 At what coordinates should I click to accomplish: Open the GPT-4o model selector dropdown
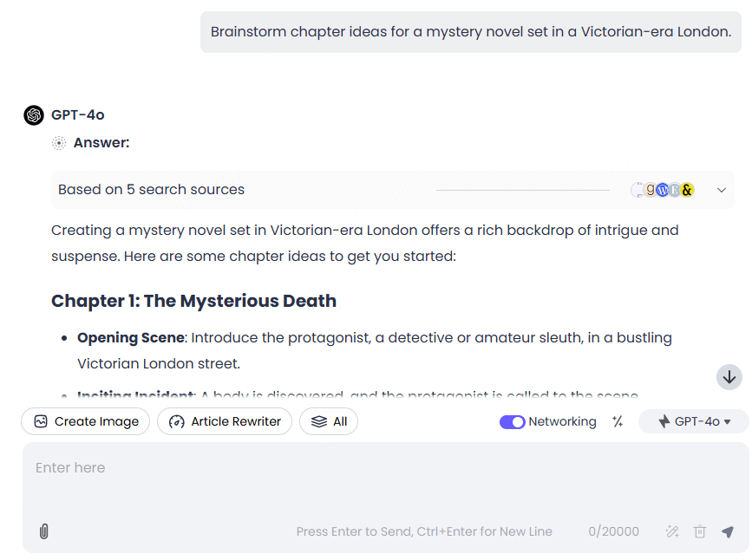(x=694, y=421)
